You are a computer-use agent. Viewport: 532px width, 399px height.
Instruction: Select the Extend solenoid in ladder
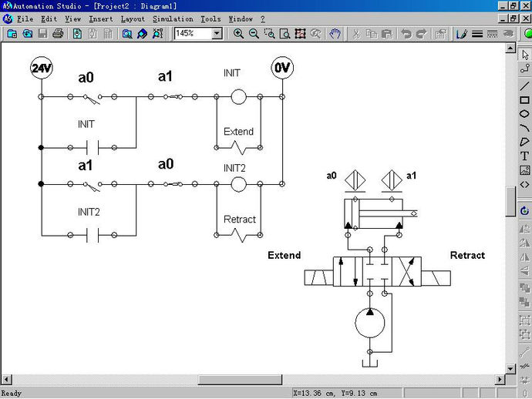pyautogui.click(x=238, y=147)
